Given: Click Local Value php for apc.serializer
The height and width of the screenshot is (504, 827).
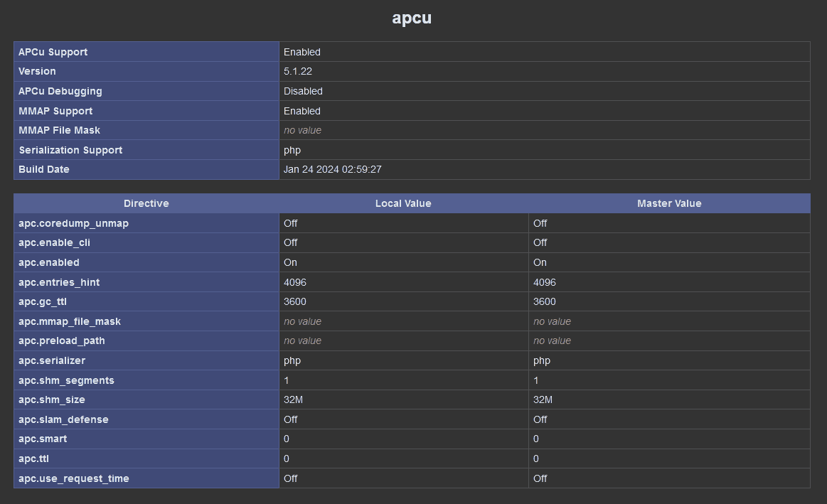Looking at the screenshot, I should [x=292, y=361].
